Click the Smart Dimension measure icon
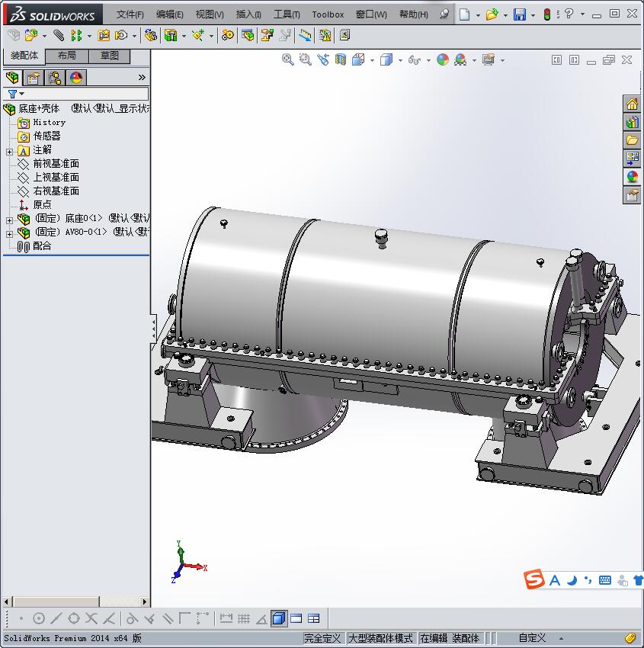Screen dimensions: 644x648 (x=226, y=618)
